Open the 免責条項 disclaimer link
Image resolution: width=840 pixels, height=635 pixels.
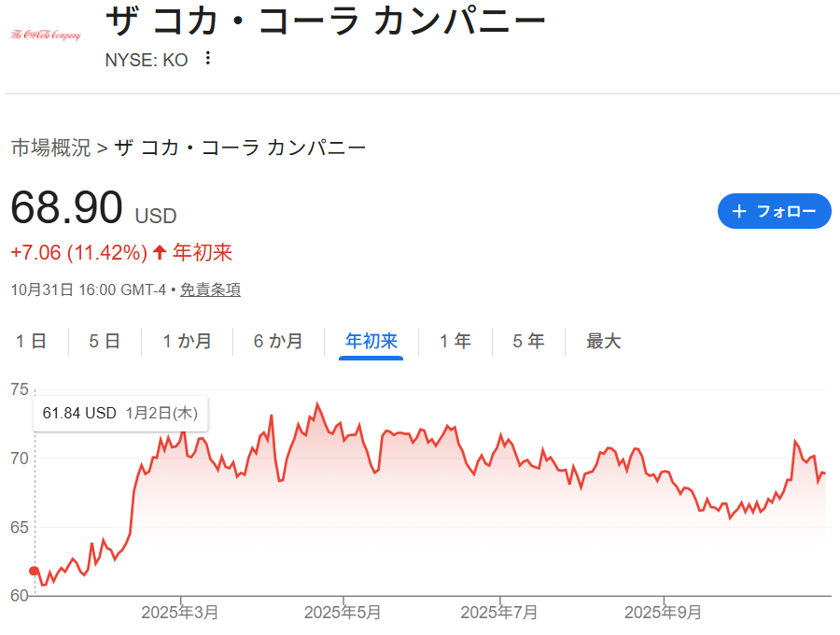coord(210,290)
